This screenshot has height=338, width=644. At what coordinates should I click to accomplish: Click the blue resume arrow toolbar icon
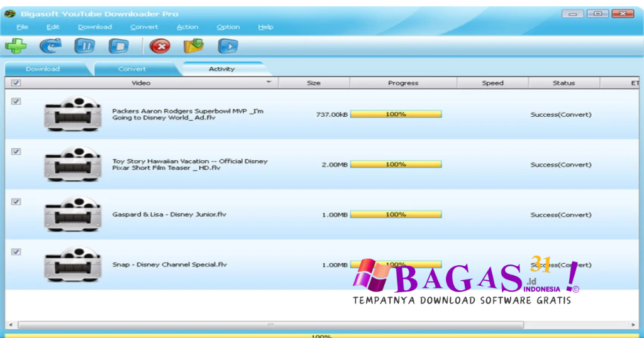pos(50,45)
